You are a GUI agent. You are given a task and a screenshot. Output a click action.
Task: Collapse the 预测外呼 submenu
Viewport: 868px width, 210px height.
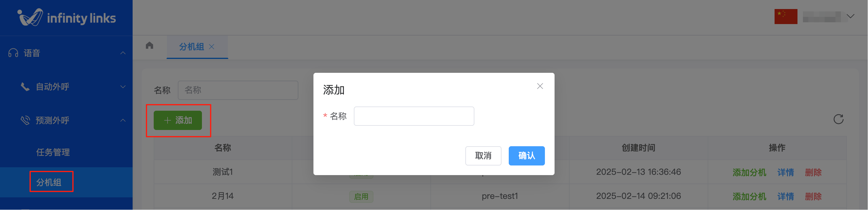(123, 120)
